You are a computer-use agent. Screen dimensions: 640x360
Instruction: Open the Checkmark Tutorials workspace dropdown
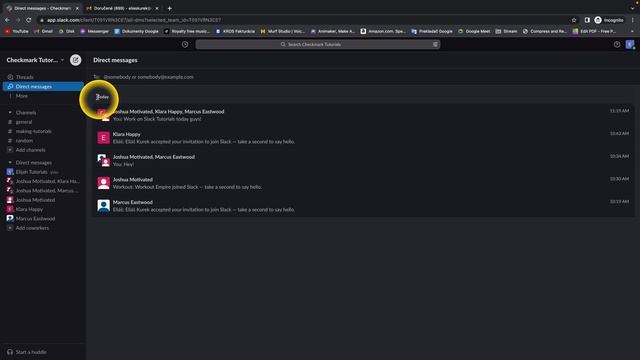click(35, 60)
